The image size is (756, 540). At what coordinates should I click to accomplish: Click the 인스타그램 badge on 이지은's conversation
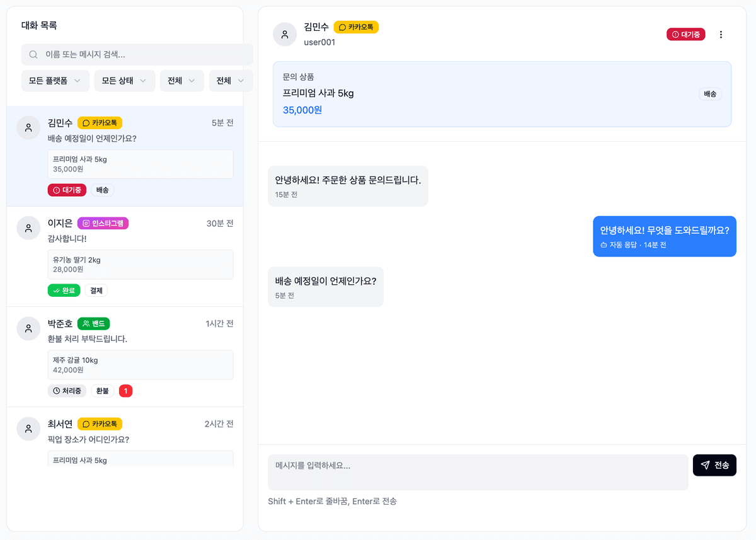coord(102,223)
